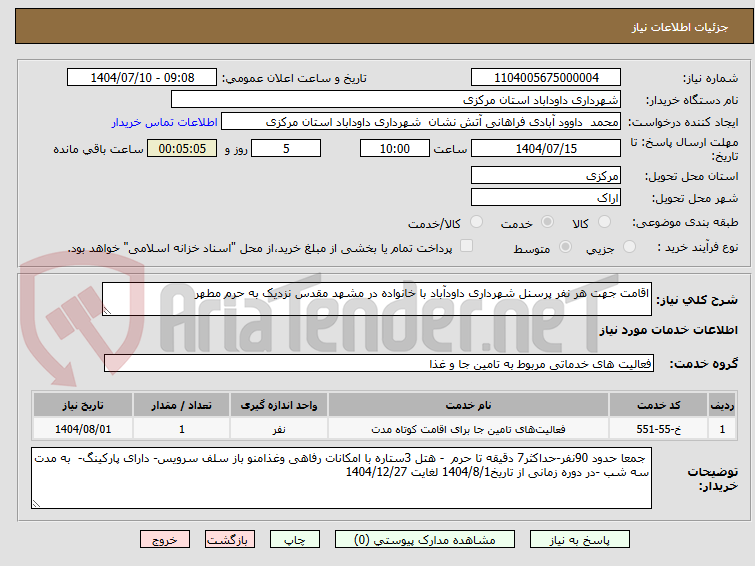Open مشاهده مدارک پیوستی (0) button

point(425,540)
